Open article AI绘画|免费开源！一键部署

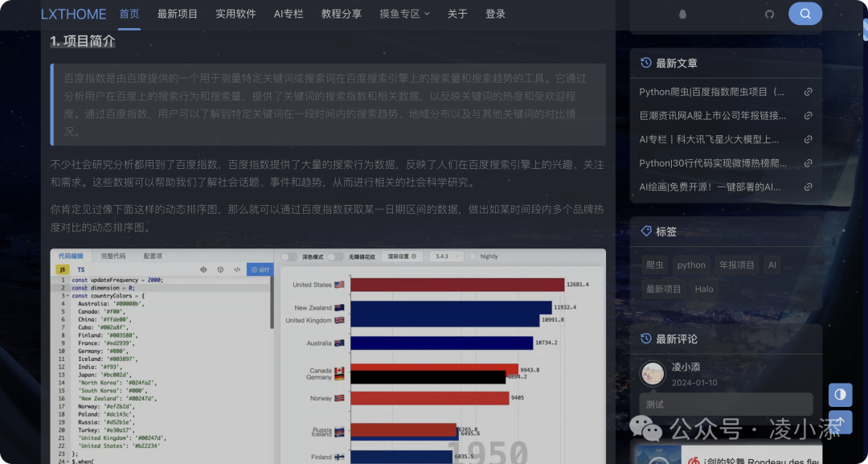[710, 187]
